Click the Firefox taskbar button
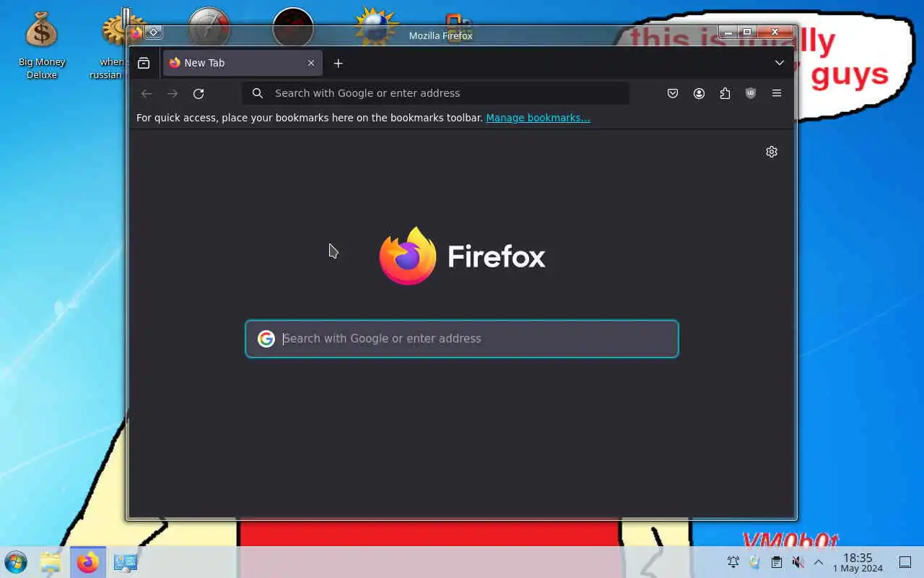924x578 pixels. [x=88, y=562]
